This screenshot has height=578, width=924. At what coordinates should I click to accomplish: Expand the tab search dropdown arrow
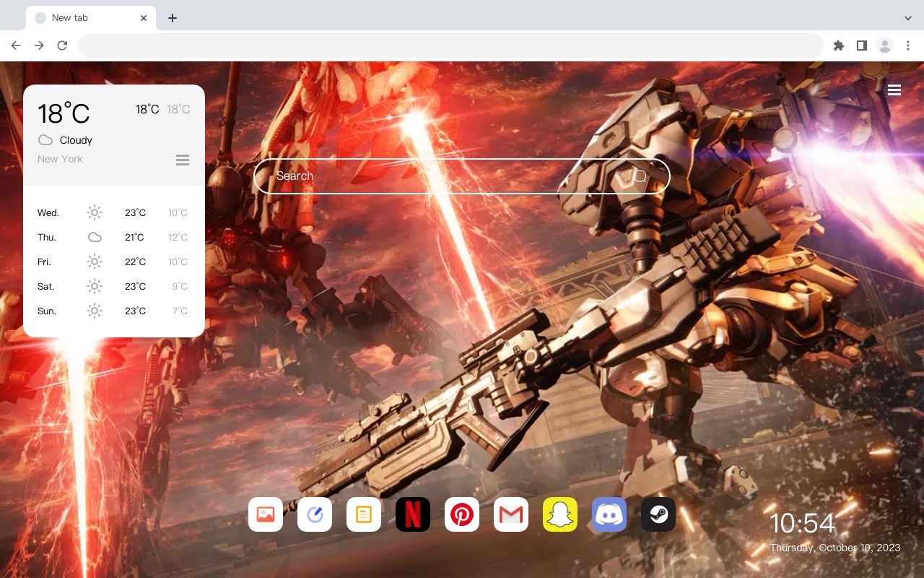(908, 18)
